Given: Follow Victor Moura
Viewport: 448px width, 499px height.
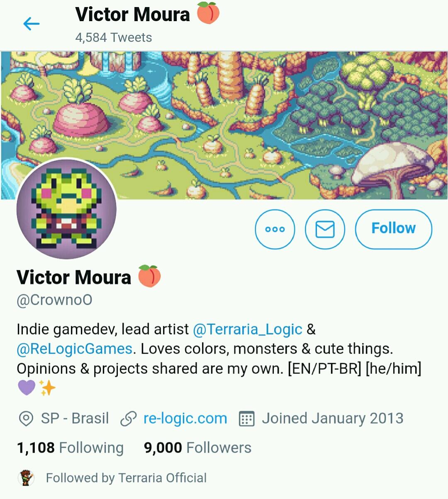Looking at the screenshot, I should pos(393,229).
